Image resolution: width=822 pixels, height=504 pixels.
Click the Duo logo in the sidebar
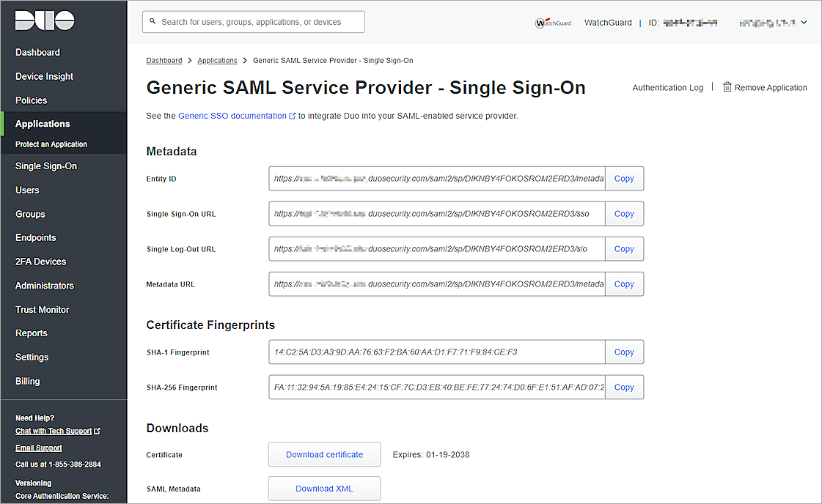(x=43, y=20)
